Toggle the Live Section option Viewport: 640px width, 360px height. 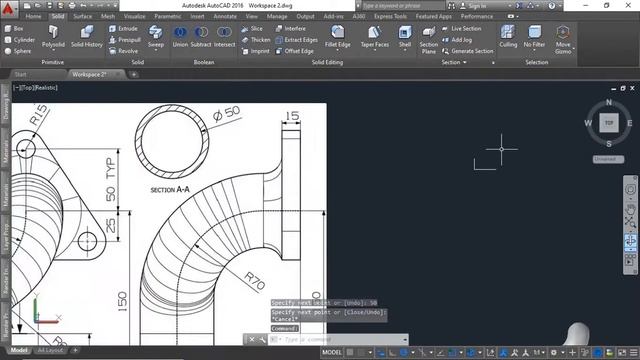462,29
